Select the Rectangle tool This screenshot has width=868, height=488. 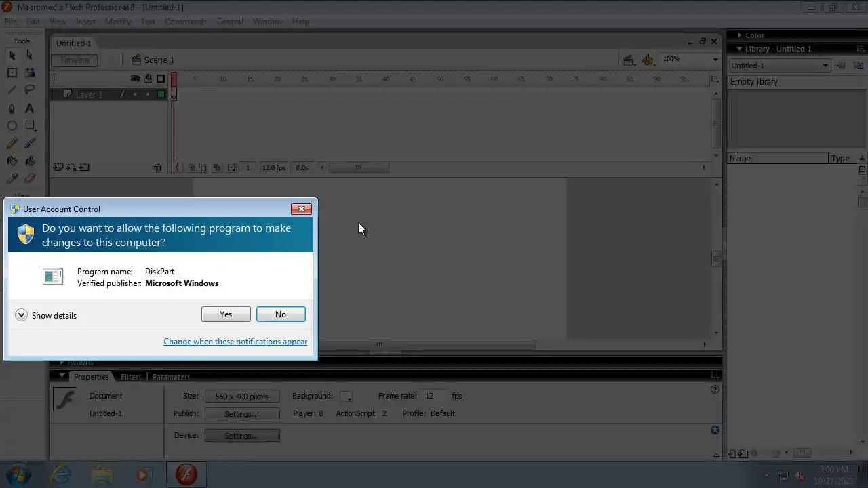point(30,126)
